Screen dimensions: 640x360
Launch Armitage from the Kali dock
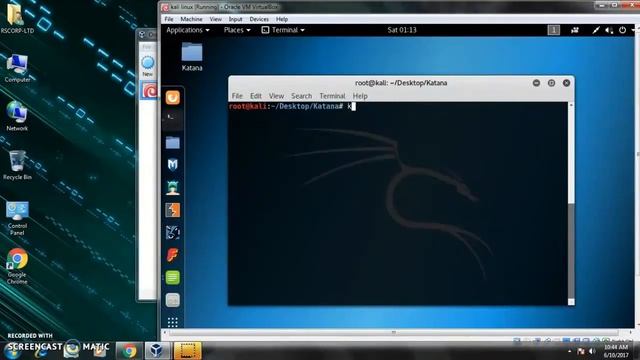(x=173, y=187)
